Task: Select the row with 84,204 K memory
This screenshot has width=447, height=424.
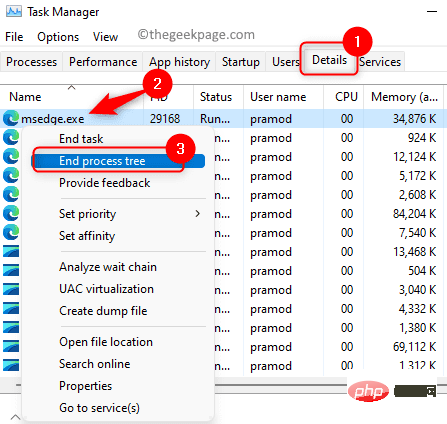Action: (x=223, y=214)
